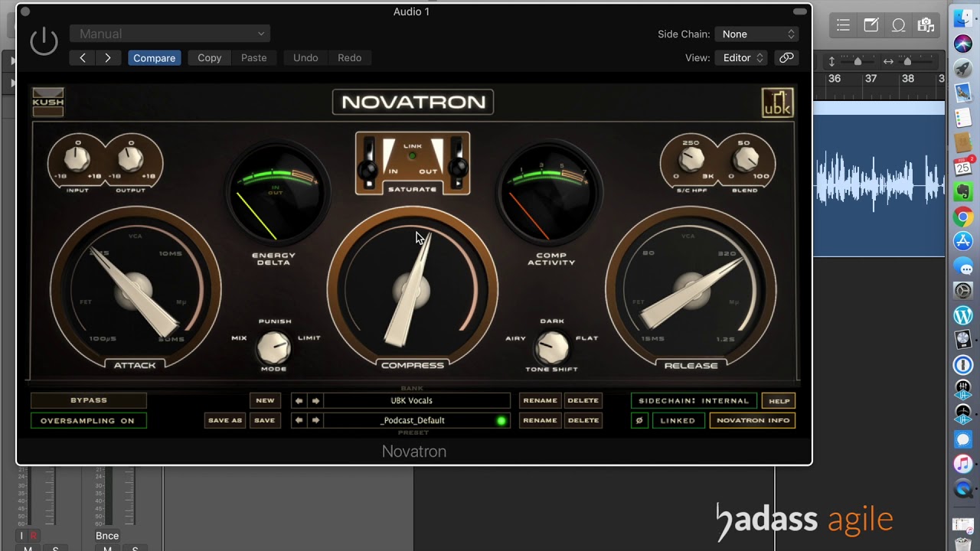Click the Mode selector knob
Viewport: 980px width, 551px height.
click(x=273, y=347)
